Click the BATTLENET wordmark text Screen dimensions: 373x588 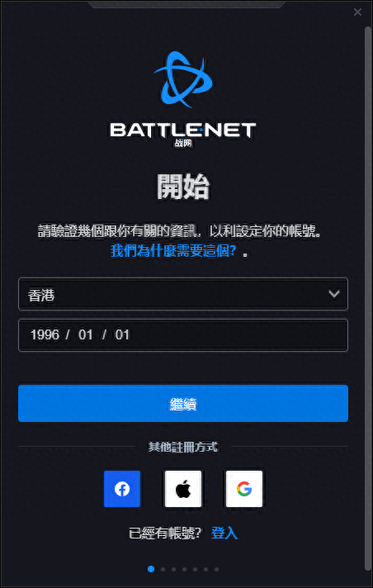pos(183,130)
